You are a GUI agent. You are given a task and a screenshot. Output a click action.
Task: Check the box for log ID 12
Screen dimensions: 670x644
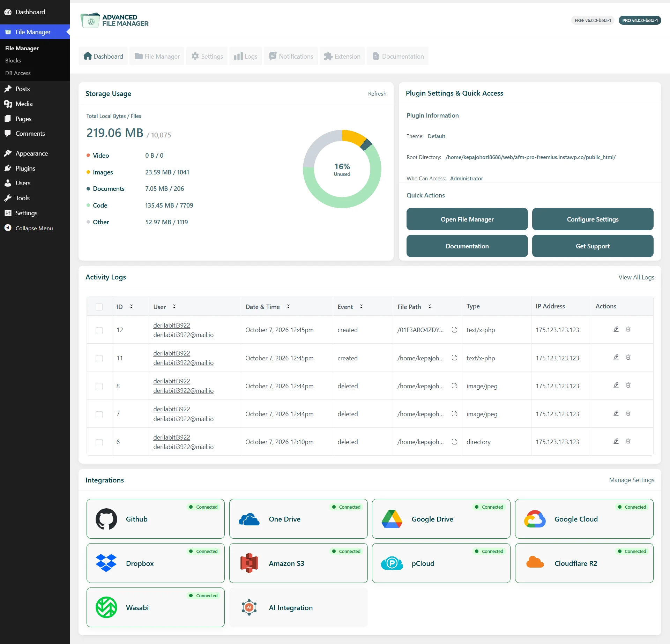(x=99, y=330)
